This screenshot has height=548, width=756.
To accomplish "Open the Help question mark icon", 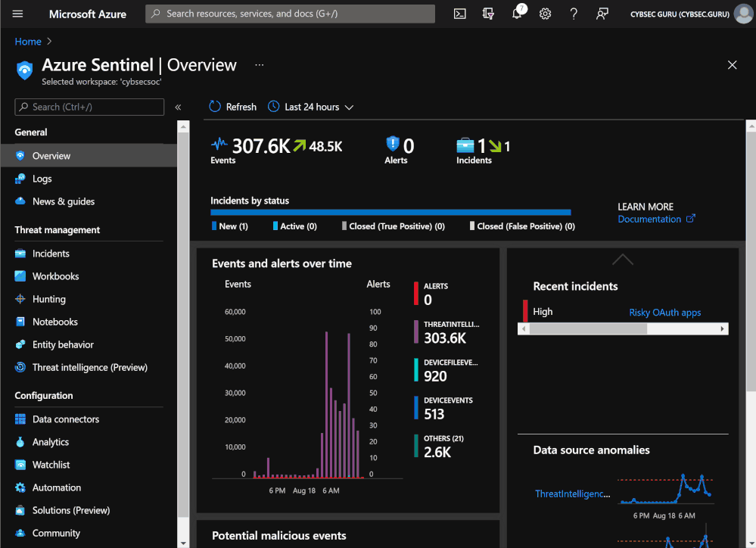I will [574, 14].
